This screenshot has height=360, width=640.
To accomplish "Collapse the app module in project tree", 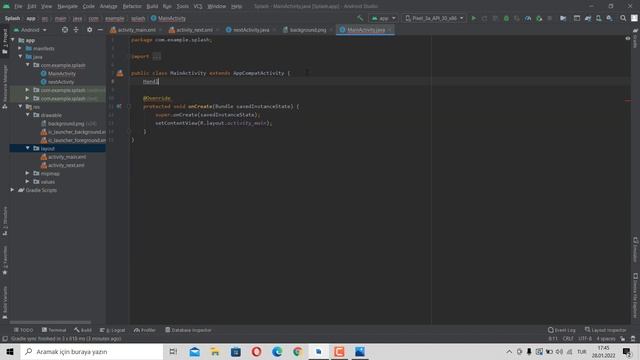I will (x=13, y=40).
